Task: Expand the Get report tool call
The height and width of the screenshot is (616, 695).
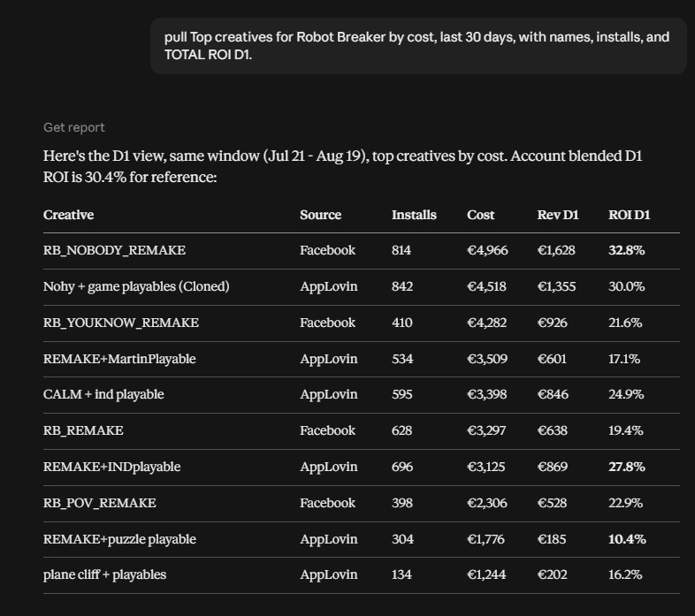Action: 74,127
